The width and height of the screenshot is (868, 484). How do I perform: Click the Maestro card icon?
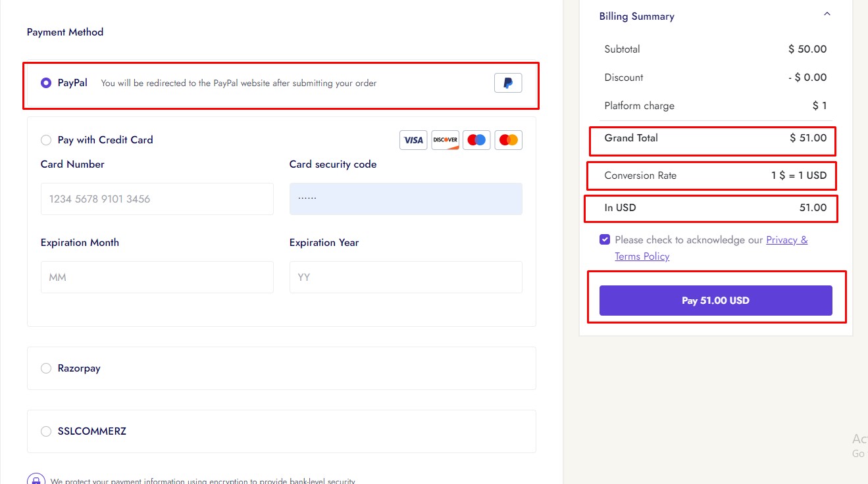[x=476, y=140]
